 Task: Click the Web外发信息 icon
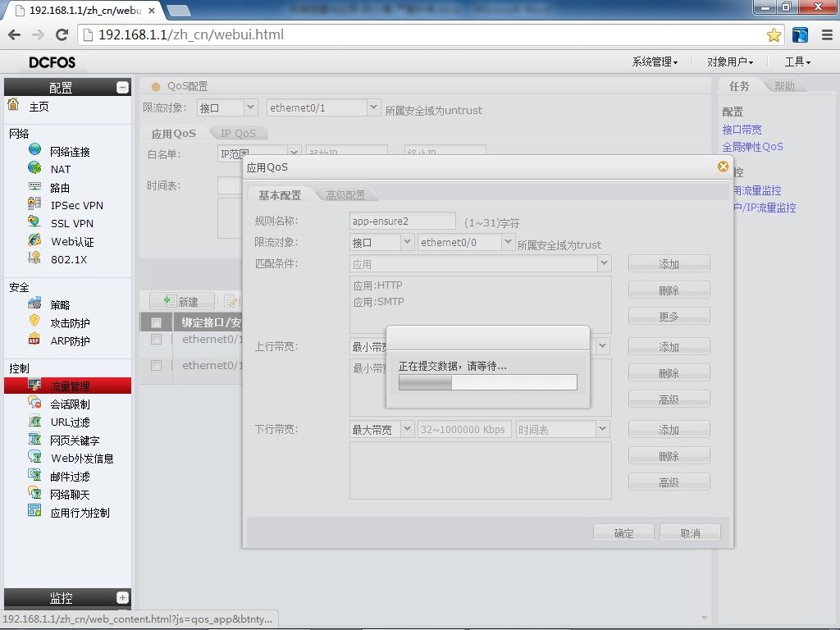34,456
